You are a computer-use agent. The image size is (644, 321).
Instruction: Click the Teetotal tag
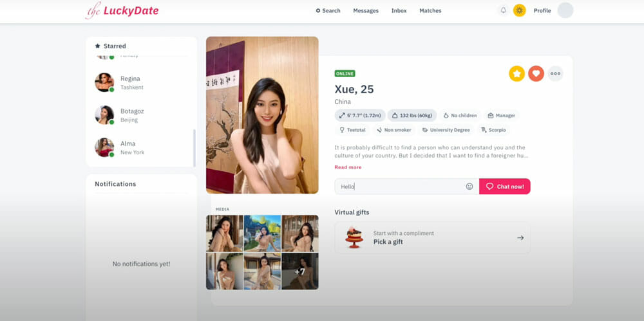point(352,130)
